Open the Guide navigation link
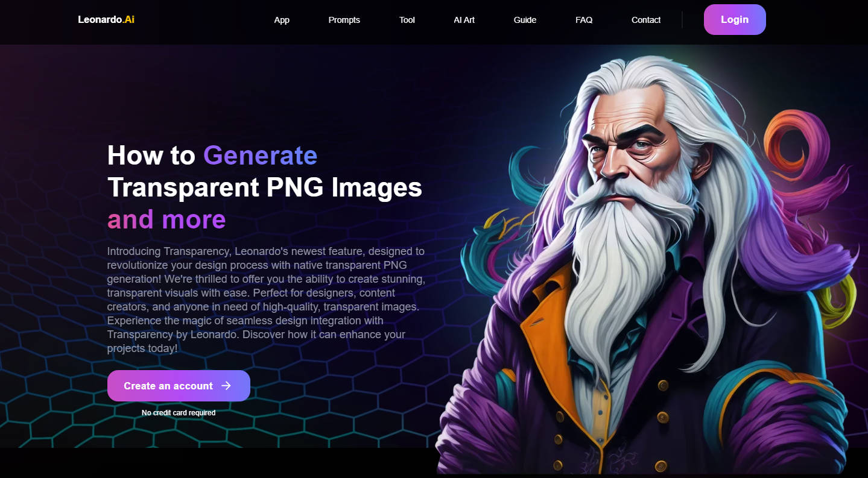Viewport: 868px width, 478px height. (525, 20)
